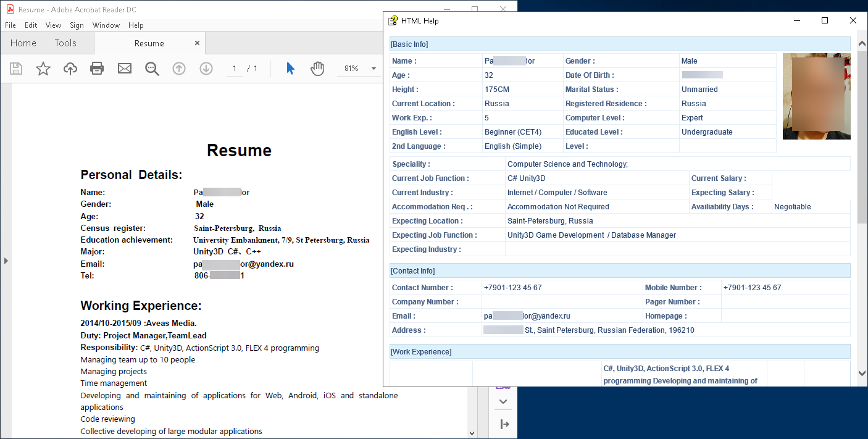Collapse the right tools pane
Screen dimensions: 868x439
(x=504, y=424)
